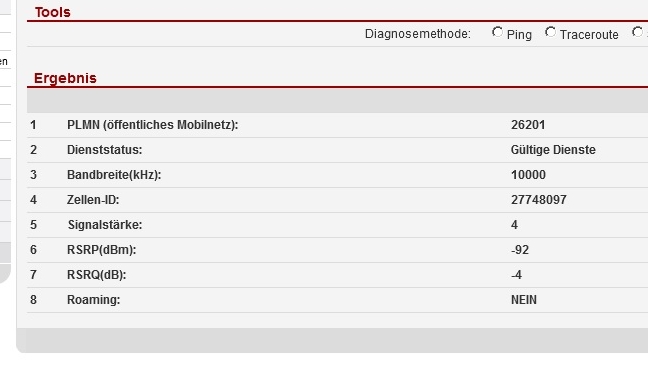Image resolution: width=648 pixels, height=370 pixels.
Task: Click the cell ID value 27748097
Action: (538, 200)
